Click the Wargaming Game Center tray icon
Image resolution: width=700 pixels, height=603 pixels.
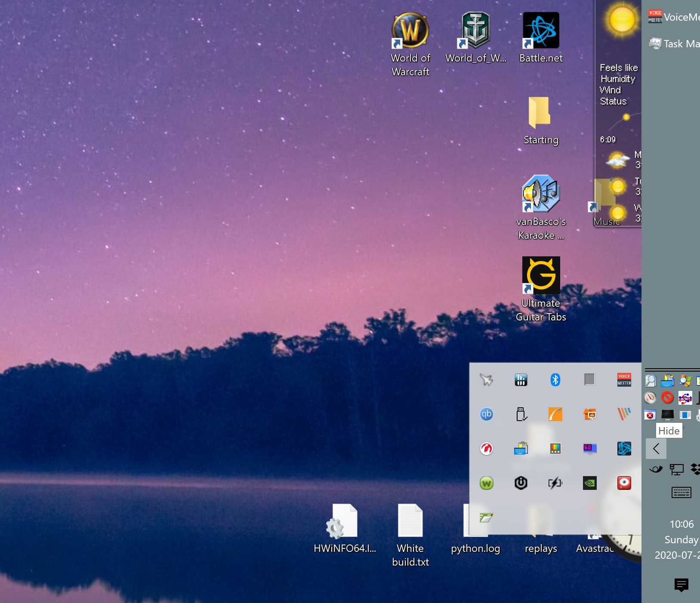[x=486, y=449]
